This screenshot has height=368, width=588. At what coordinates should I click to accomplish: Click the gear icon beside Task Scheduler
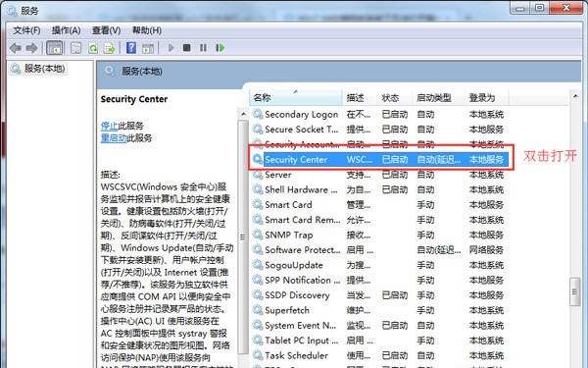[257, 355]
